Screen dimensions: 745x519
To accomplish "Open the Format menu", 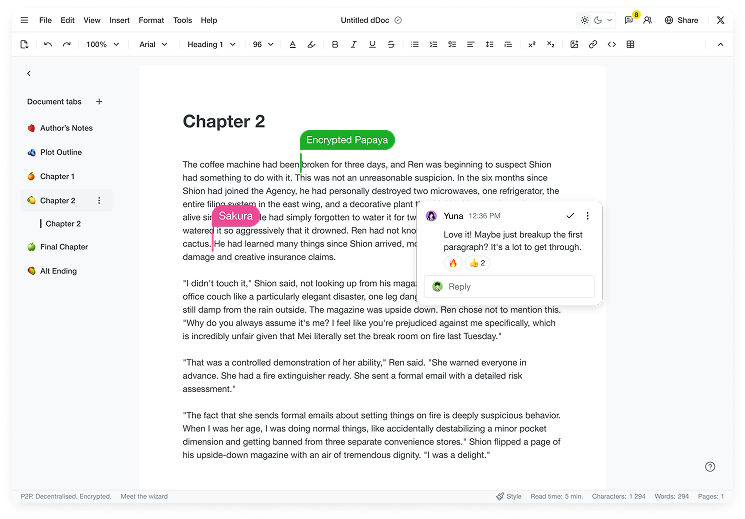I will 151,20.
